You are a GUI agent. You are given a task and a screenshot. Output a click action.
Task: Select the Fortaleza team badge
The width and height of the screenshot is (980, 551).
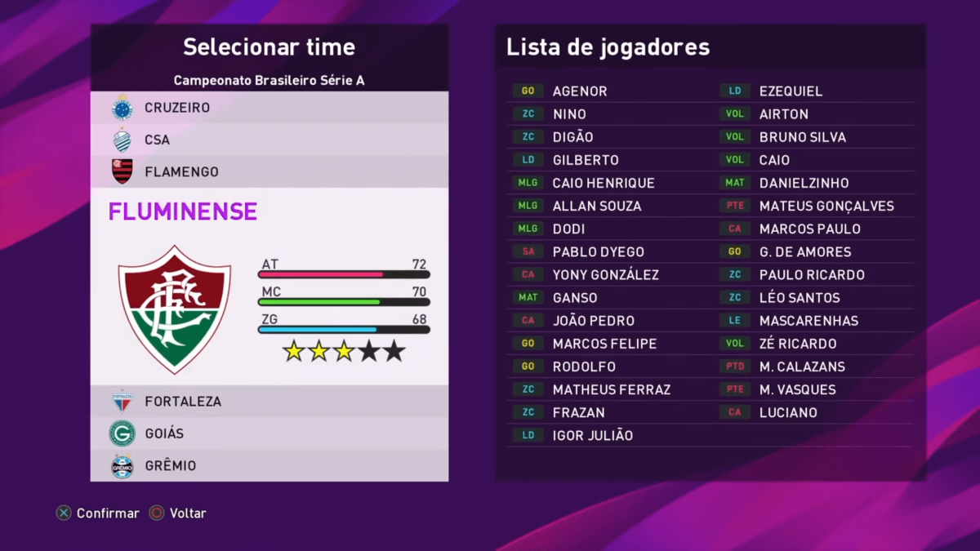point(122,402)
